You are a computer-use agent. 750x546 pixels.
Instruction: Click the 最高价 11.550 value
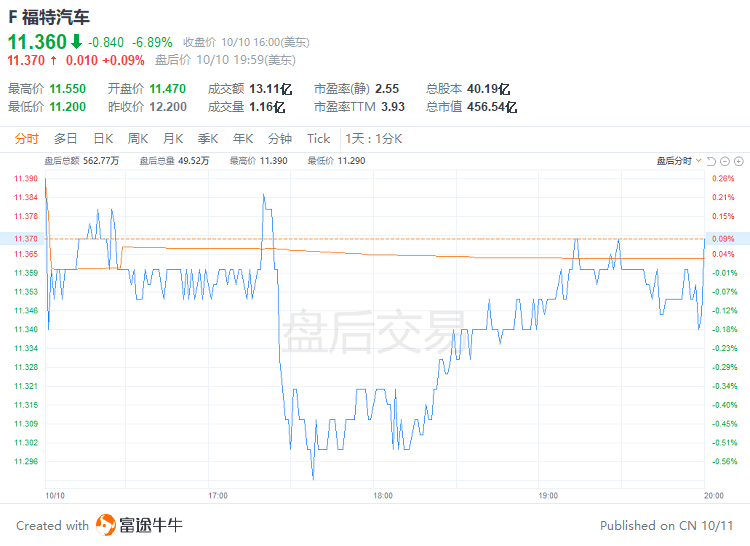coord(67,89)
